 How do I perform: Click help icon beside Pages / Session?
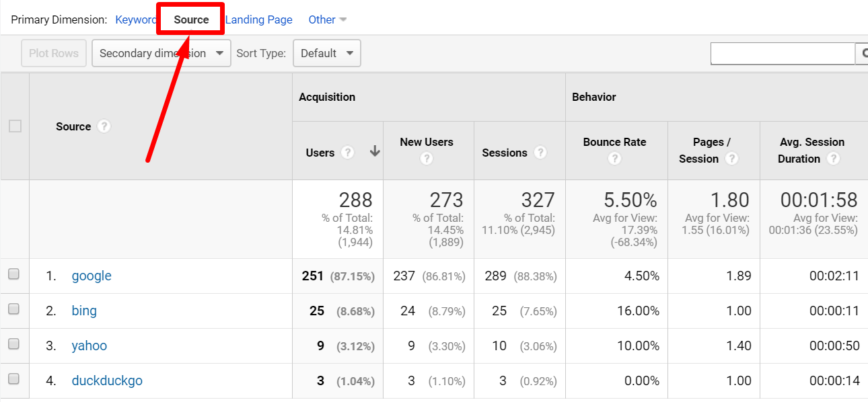[x=731, y=159]
